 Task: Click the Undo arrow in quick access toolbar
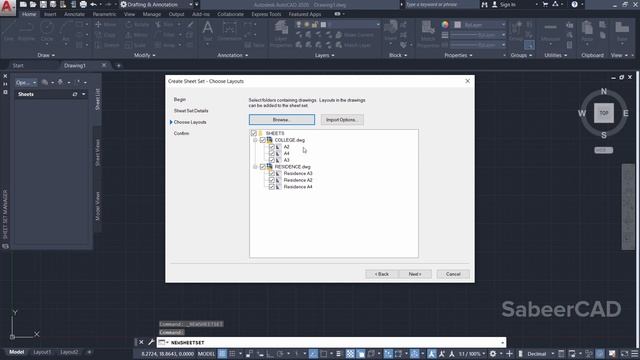click(93, 4)
